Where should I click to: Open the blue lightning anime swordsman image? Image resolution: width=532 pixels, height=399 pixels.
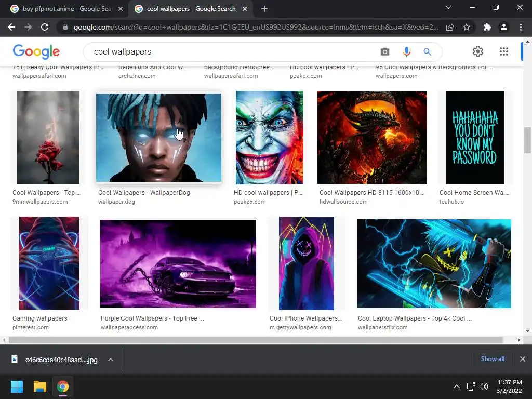coord(434,263)
